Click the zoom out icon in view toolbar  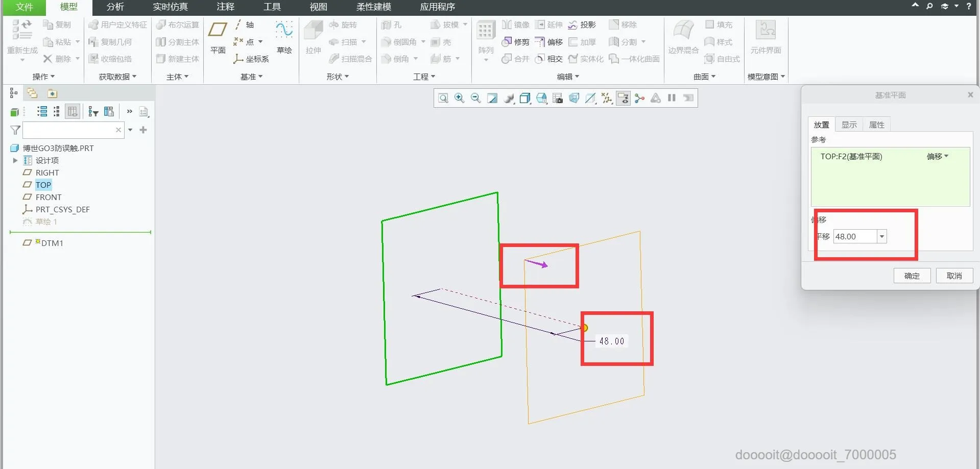point(475,98)
